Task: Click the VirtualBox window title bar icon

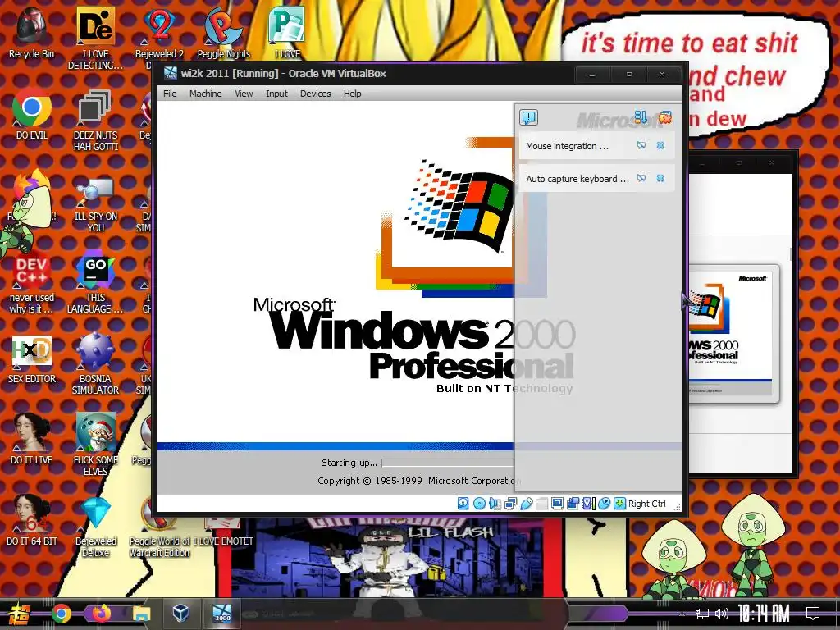Action: coord(171,73)
